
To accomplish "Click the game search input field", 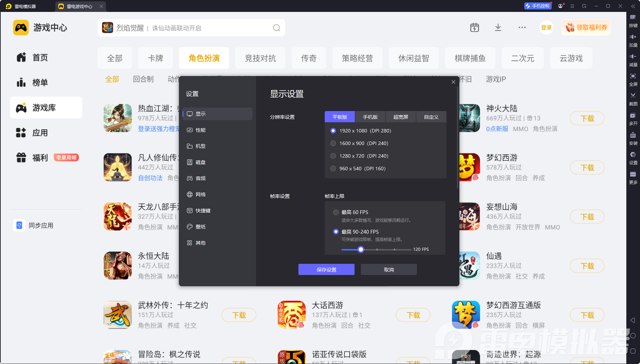I will click(191, 28).
